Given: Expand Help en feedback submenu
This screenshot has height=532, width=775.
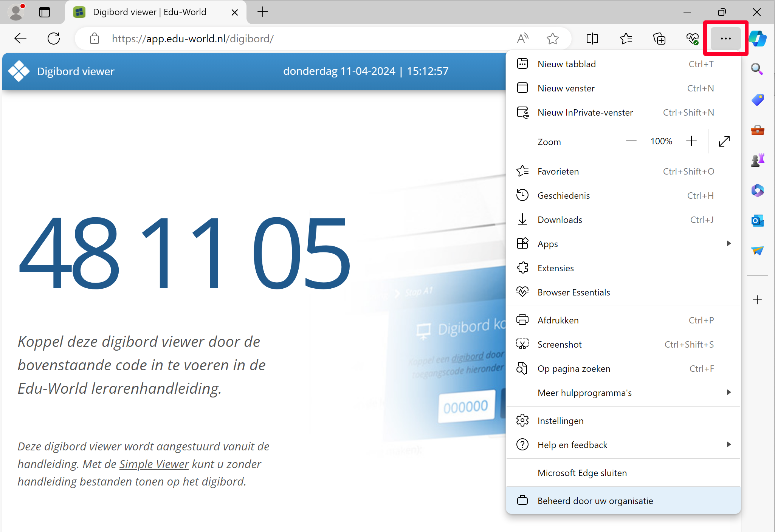Looking at the screenshot, I should click(728, 445).
